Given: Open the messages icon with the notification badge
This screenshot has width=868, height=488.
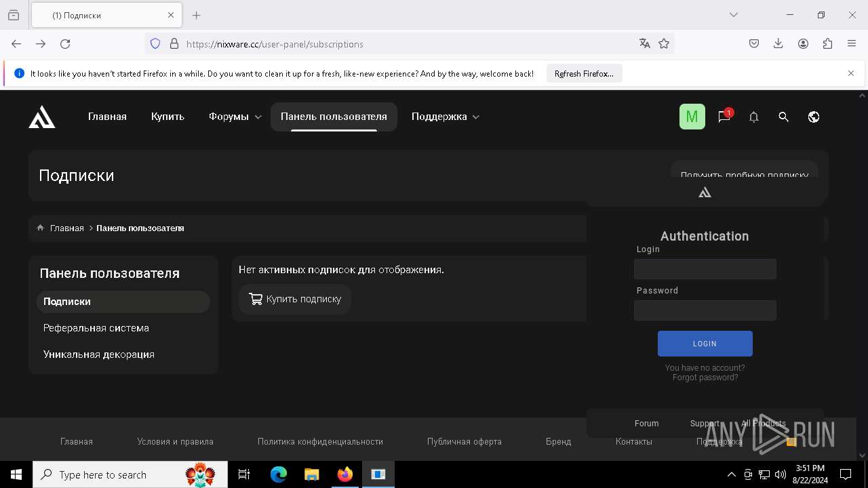Looking at the screenshot, I should coord(724,117).
